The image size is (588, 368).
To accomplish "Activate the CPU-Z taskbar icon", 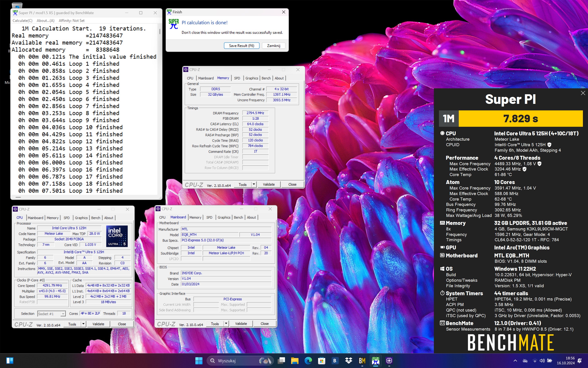I will [389, 360].
